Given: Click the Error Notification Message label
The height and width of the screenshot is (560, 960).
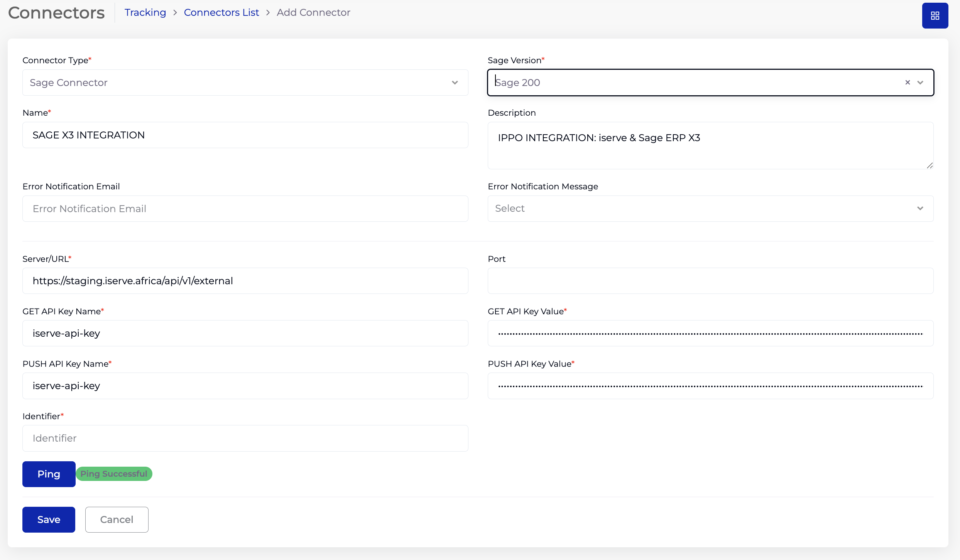Looking at the screenshot, I should tap(543, 186).
